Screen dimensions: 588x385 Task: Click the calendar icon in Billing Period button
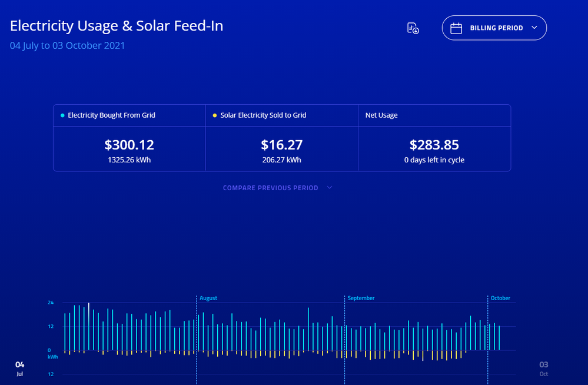point(456,28)
